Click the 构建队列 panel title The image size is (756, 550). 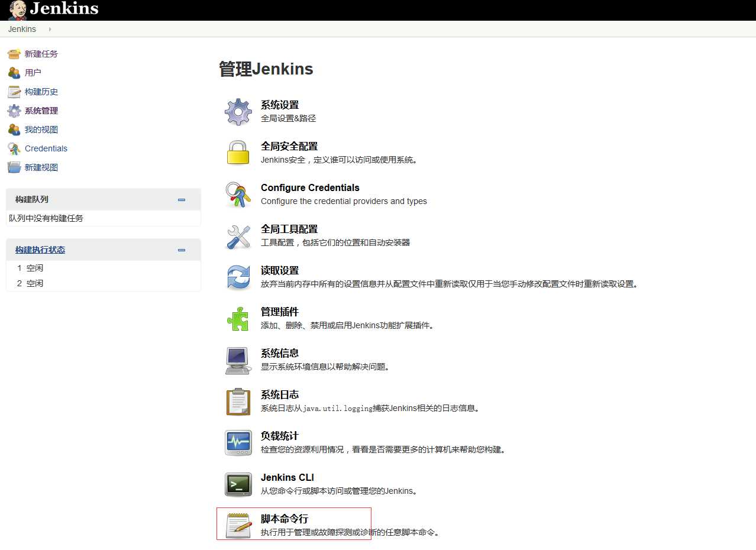pyautogui.click(x=32, y=200)
